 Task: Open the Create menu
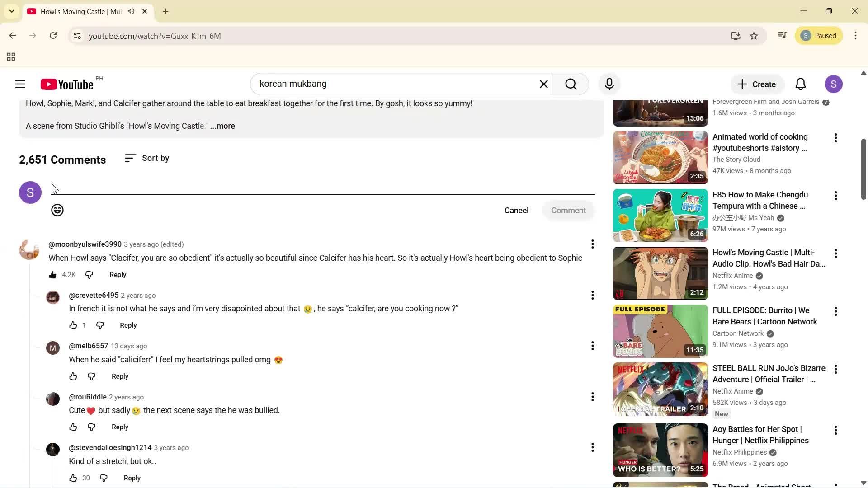[756, 84]
